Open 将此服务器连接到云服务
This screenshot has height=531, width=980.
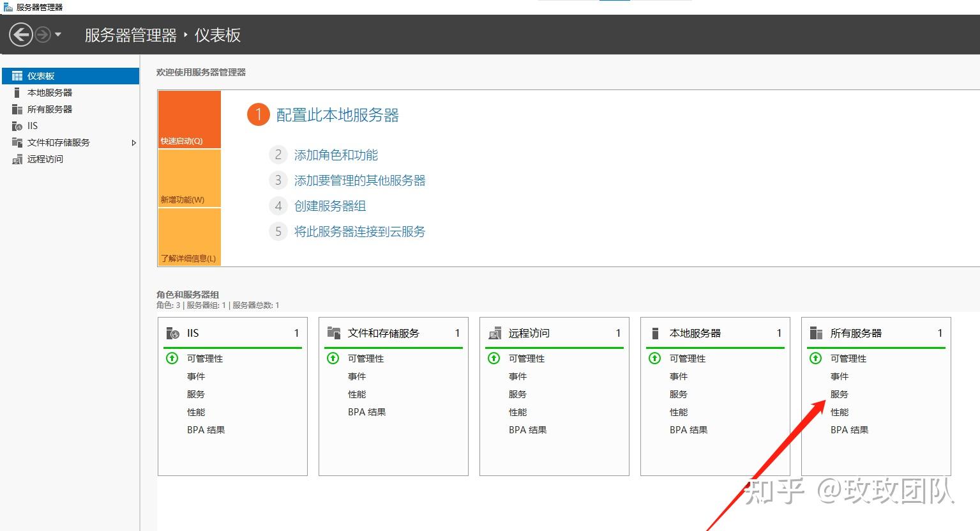[359, 231]
